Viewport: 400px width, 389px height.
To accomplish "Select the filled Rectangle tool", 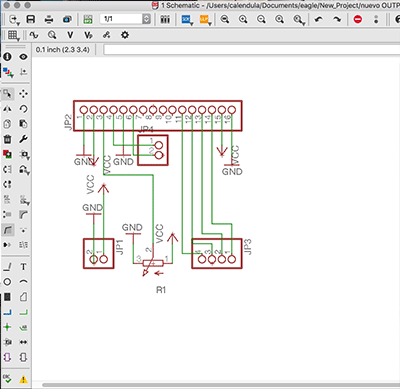I will point(7,297).
